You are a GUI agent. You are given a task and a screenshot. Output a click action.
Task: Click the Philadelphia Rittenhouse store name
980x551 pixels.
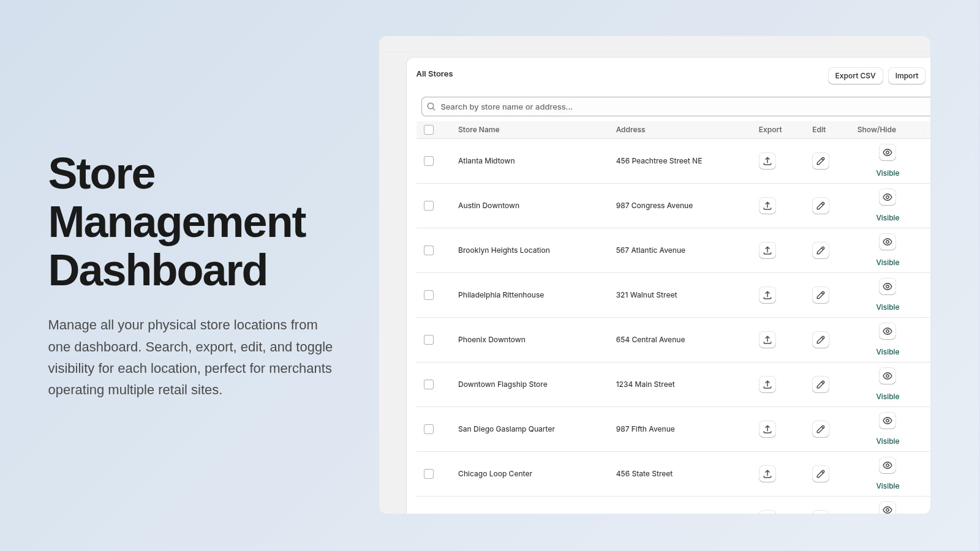(501, 295)
